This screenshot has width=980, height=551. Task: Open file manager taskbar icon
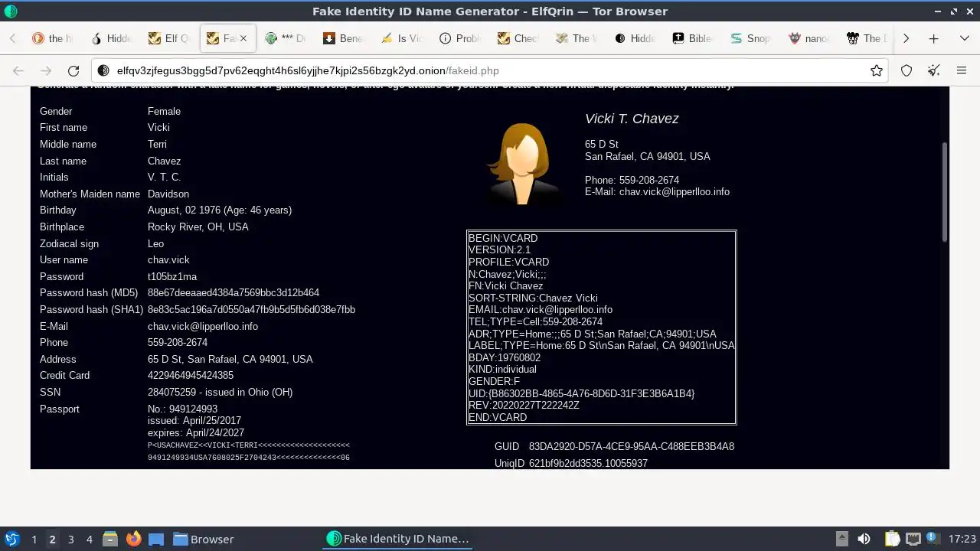110,539
